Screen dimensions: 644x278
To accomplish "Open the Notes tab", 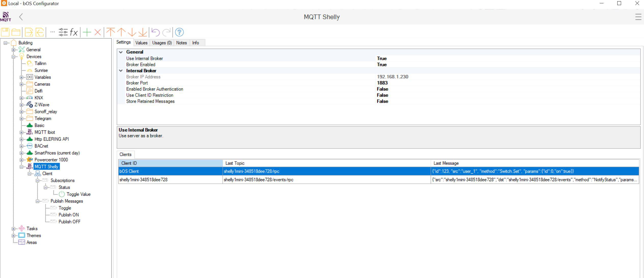I will pyautogui.click(x=181, y=43).
